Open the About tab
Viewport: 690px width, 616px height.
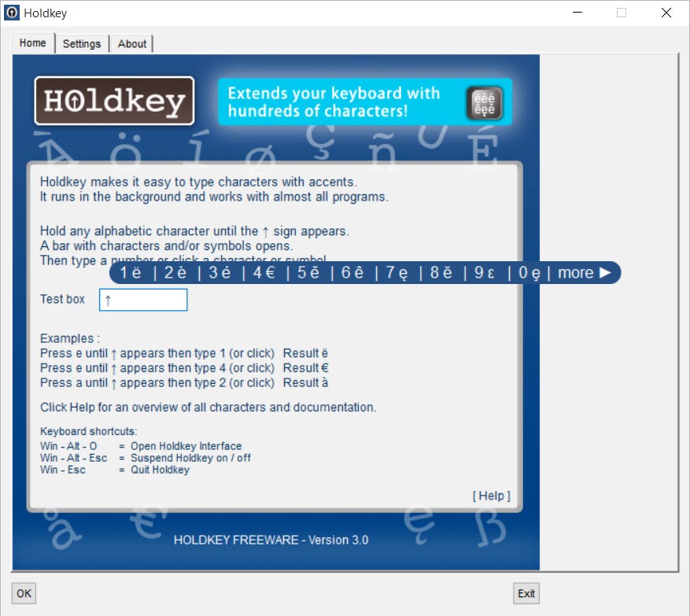coord(132,44)
